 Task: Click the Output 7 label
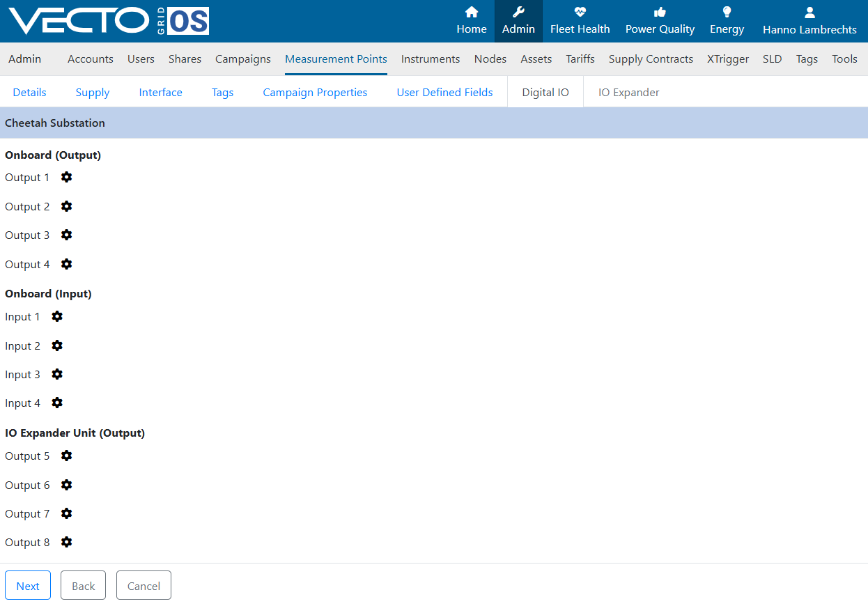27,513
